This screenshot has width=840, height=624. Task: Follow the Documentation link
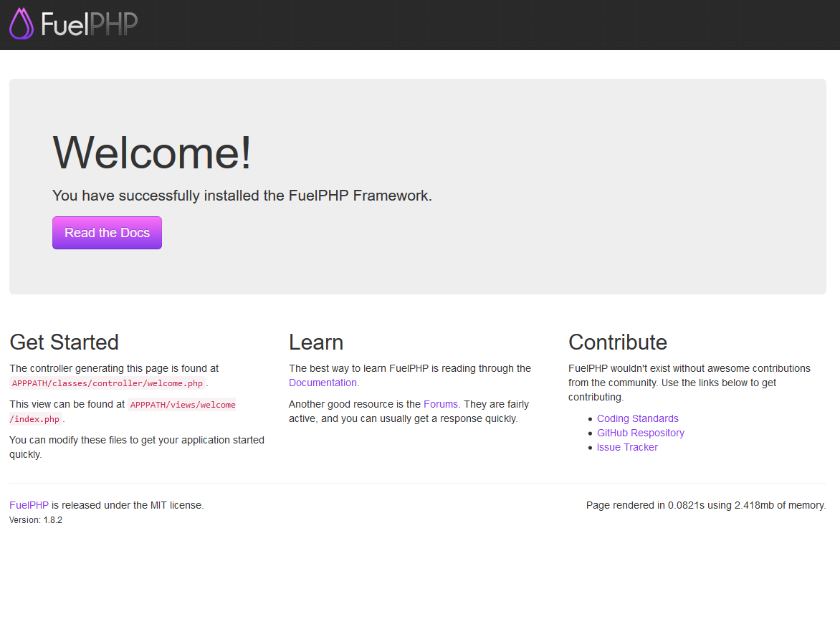[x=323, y=383]
